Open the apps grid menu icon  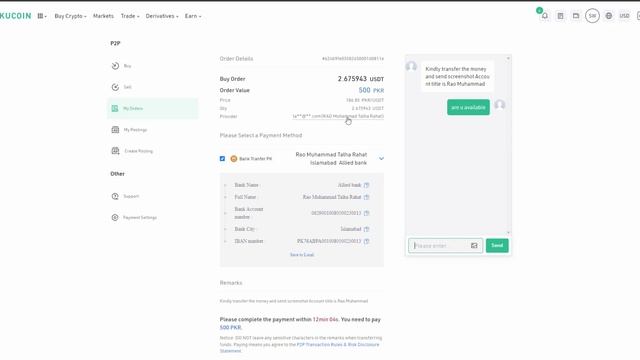tap(42, 16)
